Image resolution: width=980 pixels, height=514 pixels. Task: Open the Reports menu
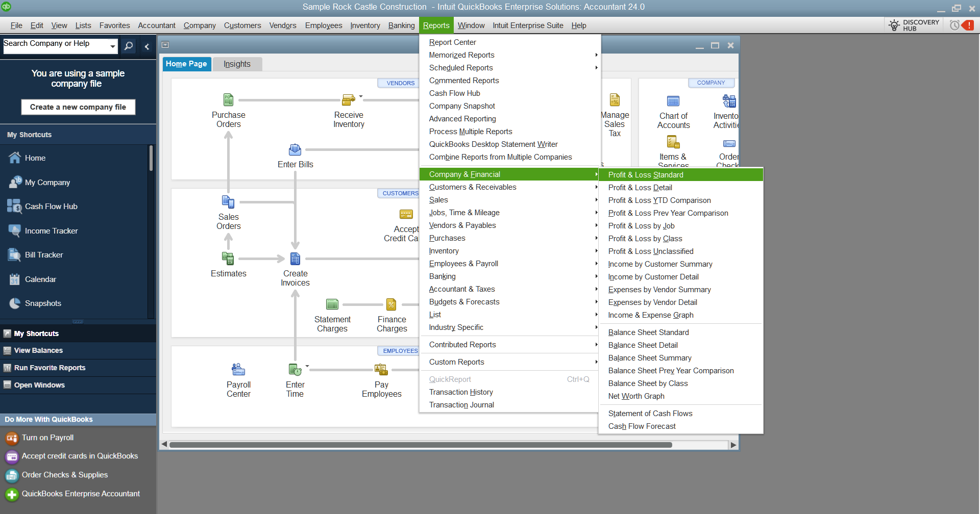[x=436, y=25]
